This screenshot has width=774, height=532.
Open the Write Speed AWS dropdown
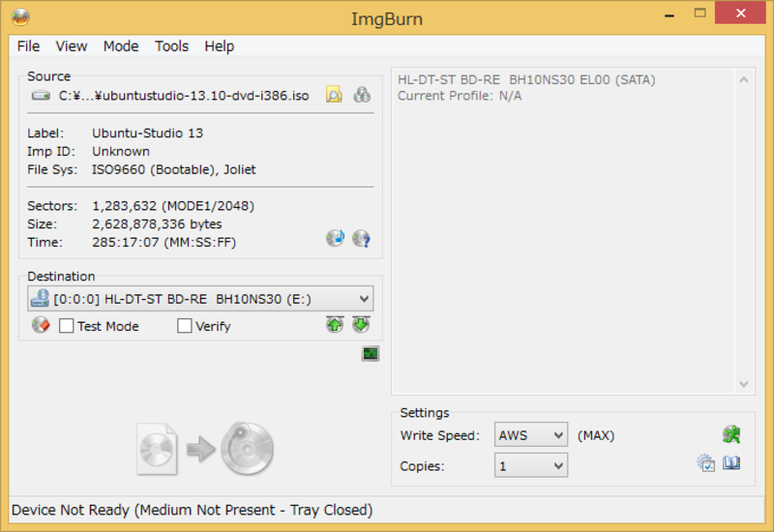tap(531, 434)
